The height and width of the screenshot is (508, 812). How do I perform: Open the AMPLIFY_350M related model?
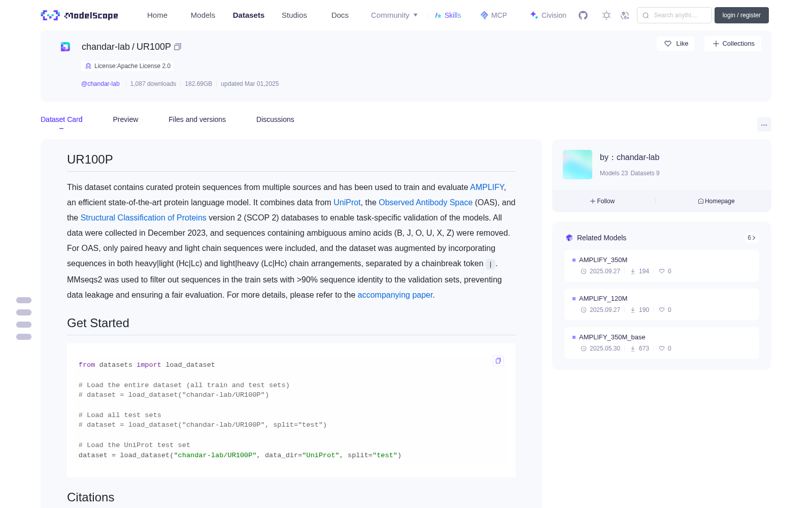click(x=661, y=266)
